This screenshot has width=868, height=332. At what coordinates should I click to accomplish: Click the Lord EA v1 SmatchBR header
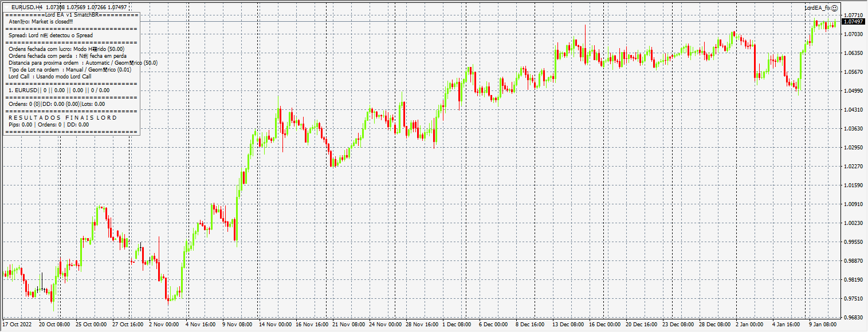(72, 14)
